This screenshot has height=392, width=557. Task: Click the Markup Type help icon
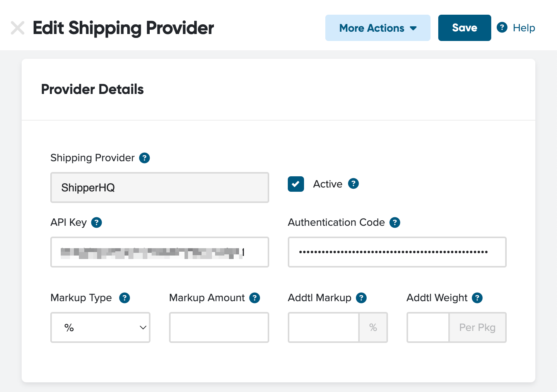pos(124,298)
